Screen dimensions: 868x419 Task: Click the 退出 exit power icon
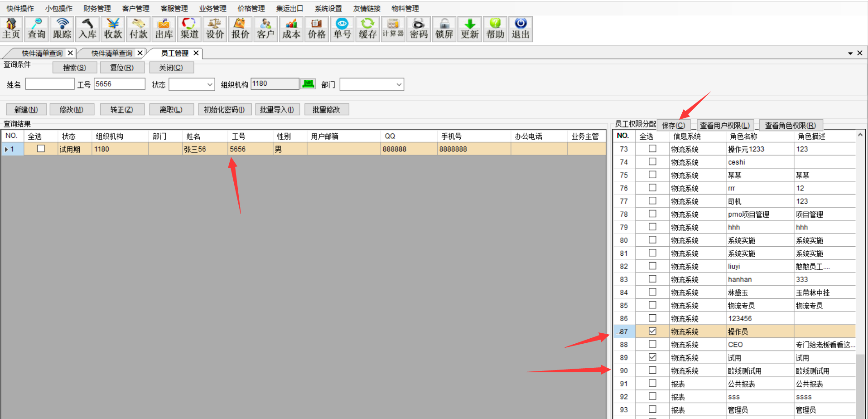pos(520,29)
